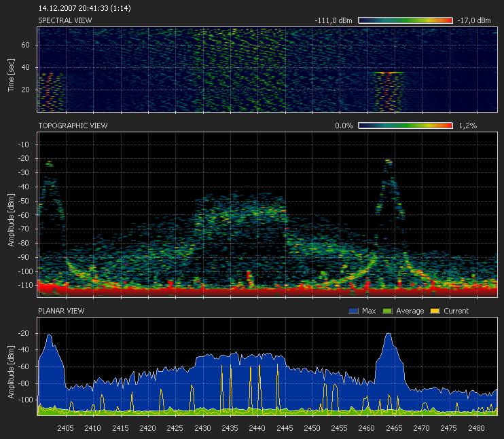Click the 2475 frequency axis label
Viewport: 504px width, 439px height.
[x=449, y=428]
